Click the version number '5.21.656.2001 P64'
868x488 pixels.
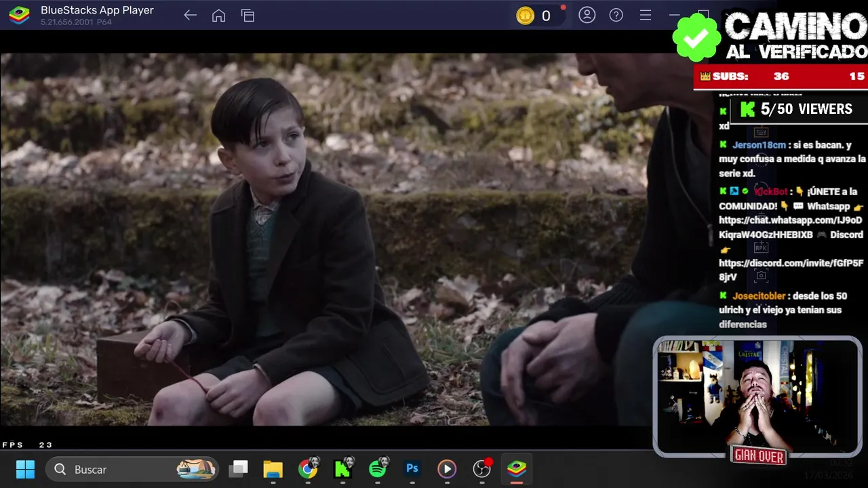pyautogui.click(x=76, y=22)
